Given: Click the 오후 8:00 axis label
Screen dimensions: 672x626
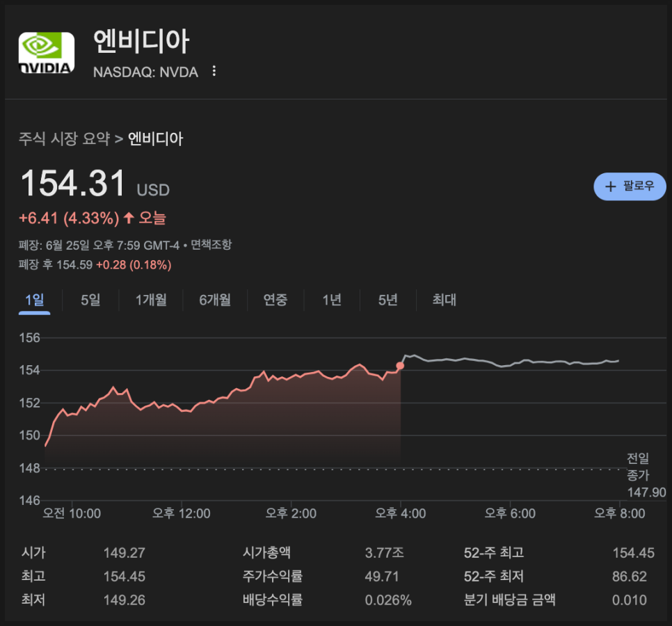Looking at the screenshot, I should click(619, 513).
